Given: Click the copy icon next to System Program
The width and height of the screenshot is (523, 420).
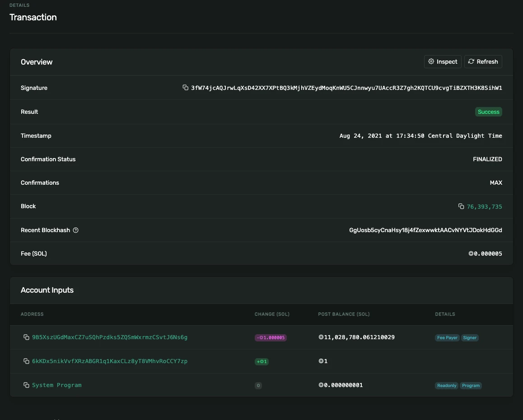Looking at the screenshot, I should coord(26,385).
